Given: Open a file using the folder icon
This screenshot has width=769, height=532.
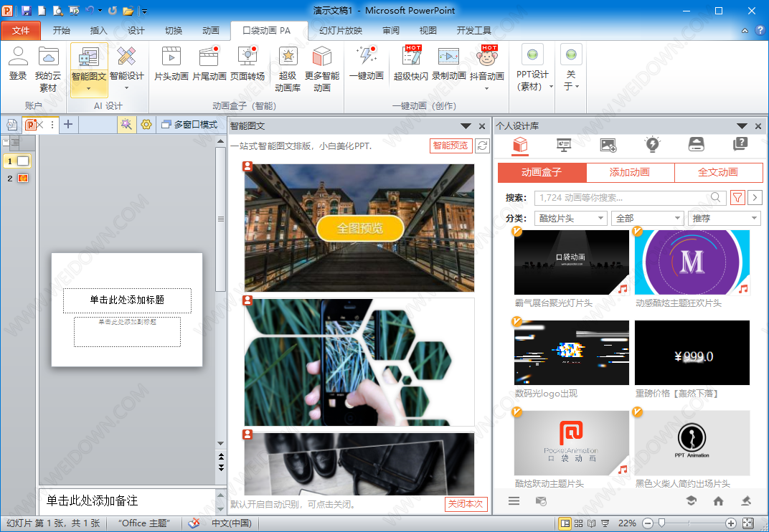Looking at the screenshot, I should (128, 10).
